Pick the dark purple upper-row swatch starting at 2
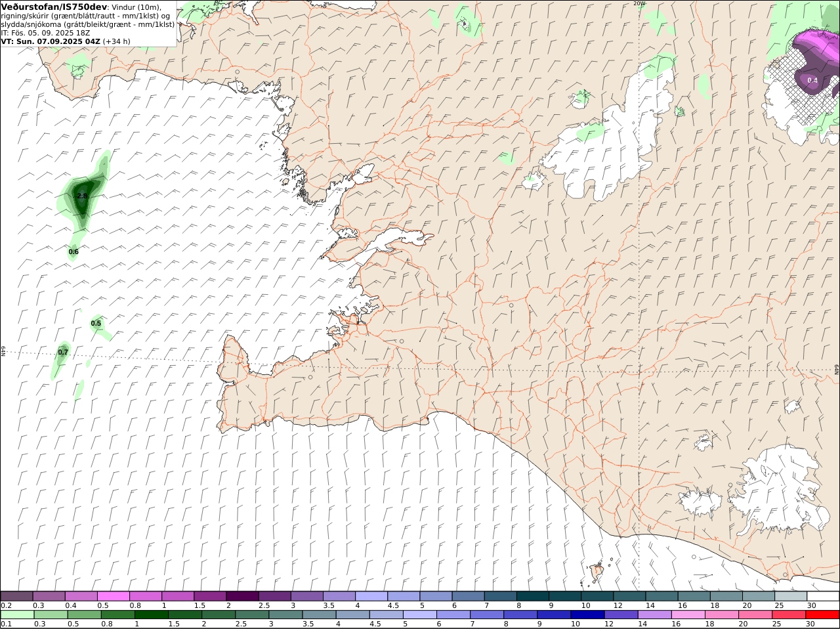 (x=241, y=596)
